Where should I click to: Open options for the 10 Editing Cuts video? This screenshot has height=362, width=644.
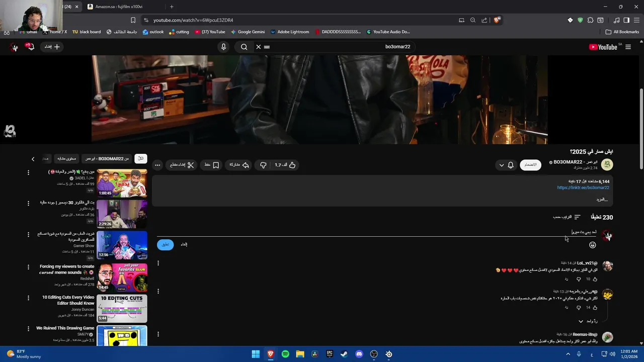[x=28, y=298]
